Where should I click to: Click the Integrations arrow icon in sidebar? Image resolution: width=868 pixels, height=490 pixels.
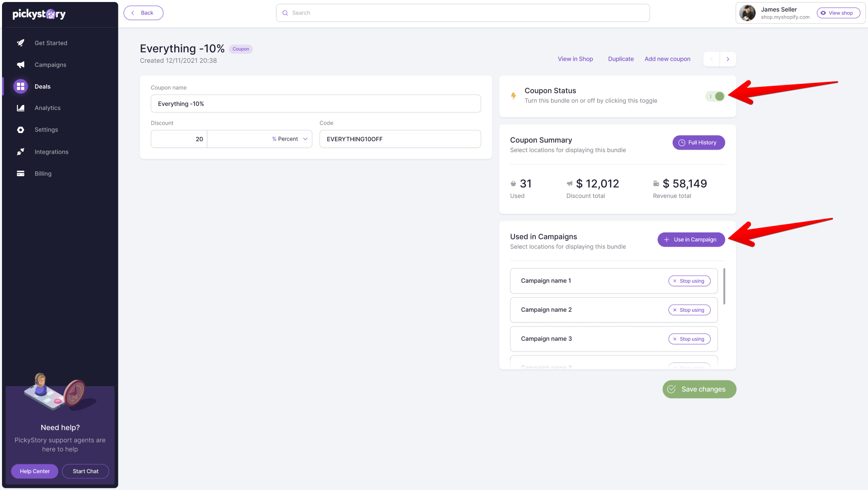coord(20,151)
